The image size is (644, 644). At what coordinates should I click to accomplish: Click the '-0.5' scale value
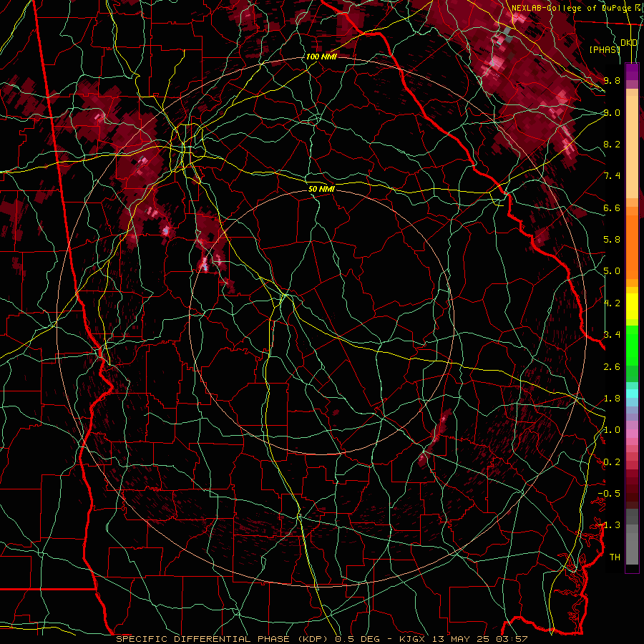click(609, 494)
